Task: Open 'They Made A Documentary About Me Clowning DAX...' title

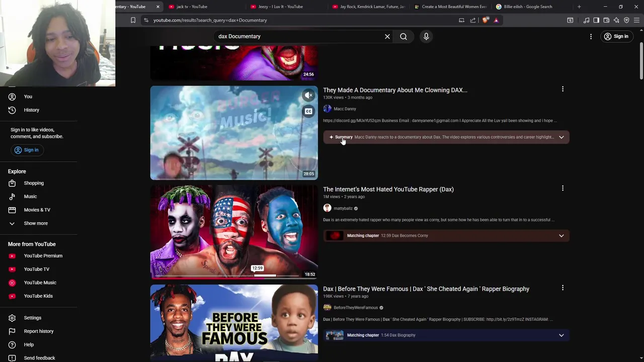Action: pyautogui.click(x=395, y=90)
